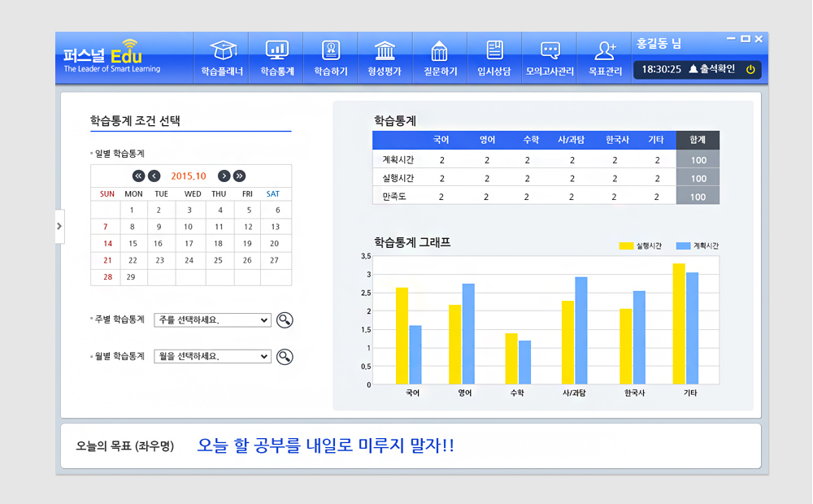Click the SAT weekday header

click(x=272, y=194)
